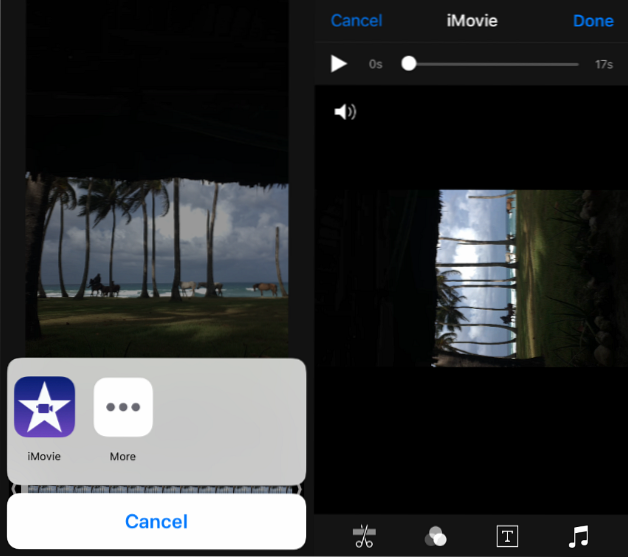Open the filters tool with three circles
This screenshot has width=628, height=557.
pos(435,537)
